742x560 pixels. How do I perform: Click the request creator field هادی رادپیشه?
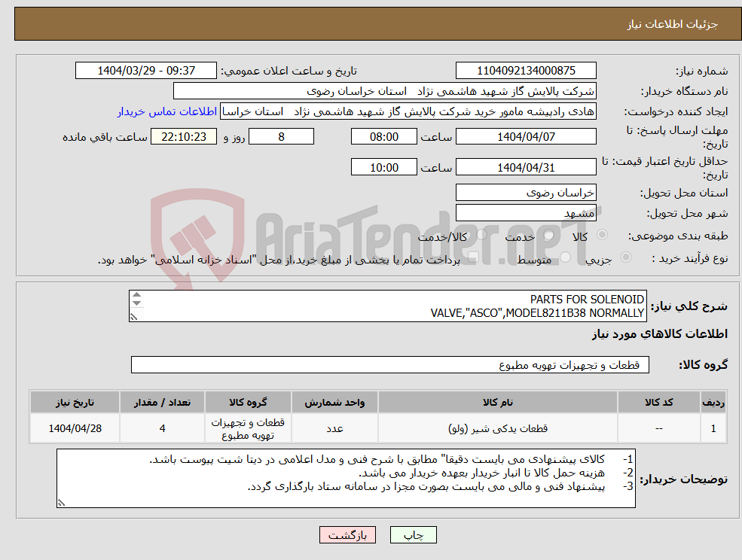click(x=408, y=111)
